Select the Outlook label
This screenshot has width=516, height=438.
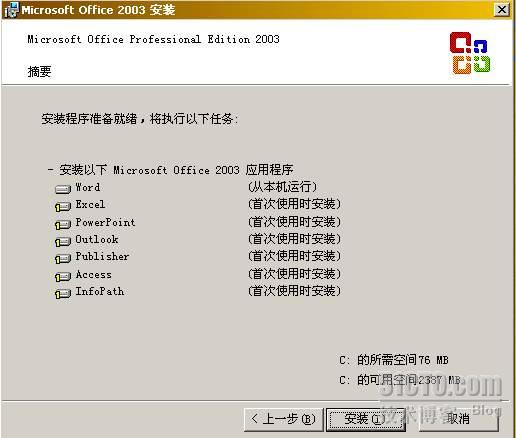(x=97, y=239)
